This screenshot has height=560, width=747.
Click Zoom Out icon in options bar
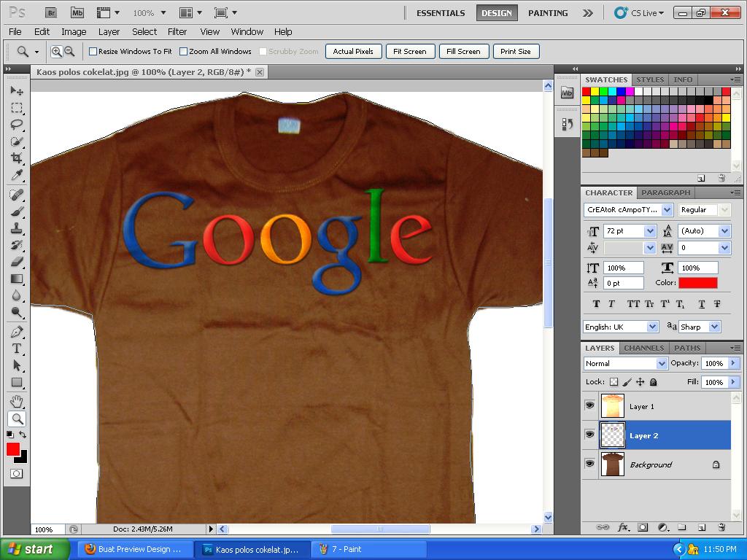click(69, 52)
